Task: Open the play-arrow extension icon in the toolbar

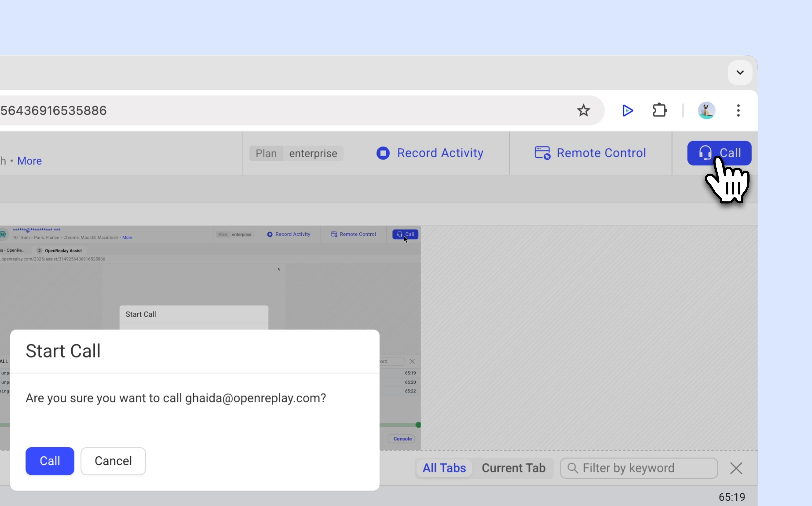Action: click(x=628, y=110)
